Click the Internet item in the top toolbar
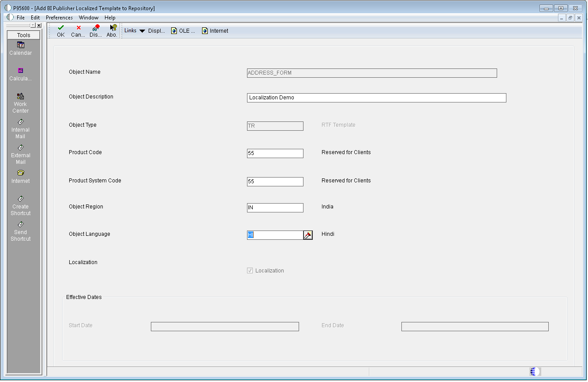588x382 pixels. point(215,31)
